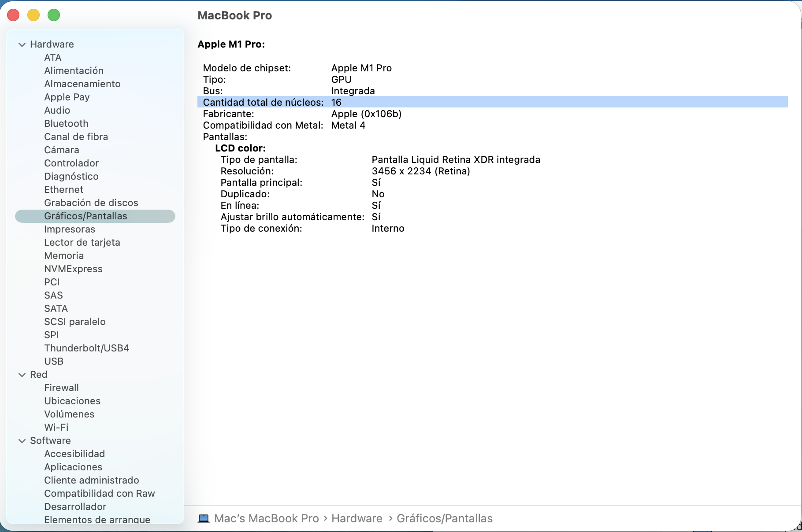
Task: Open Firewall under Red
Action: [61, 388]
